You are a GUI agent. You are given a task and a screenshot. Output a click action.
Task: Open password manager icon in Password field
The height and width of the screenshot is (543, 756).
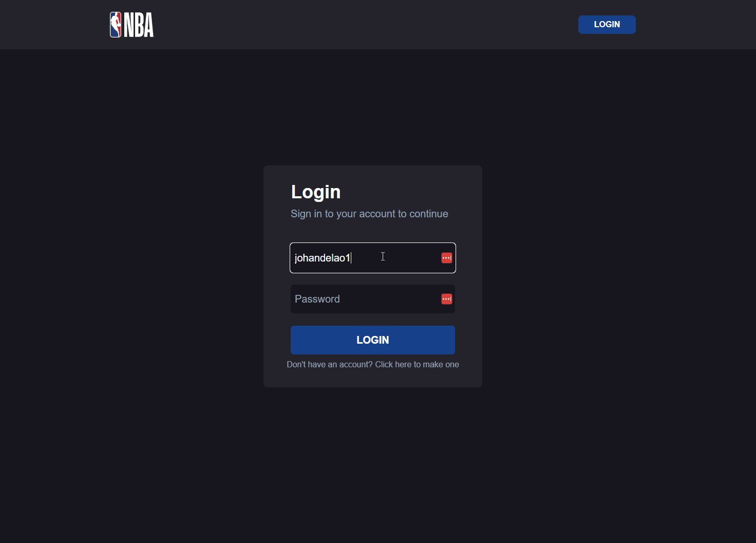pyautogui.click(x=447, y=299)
